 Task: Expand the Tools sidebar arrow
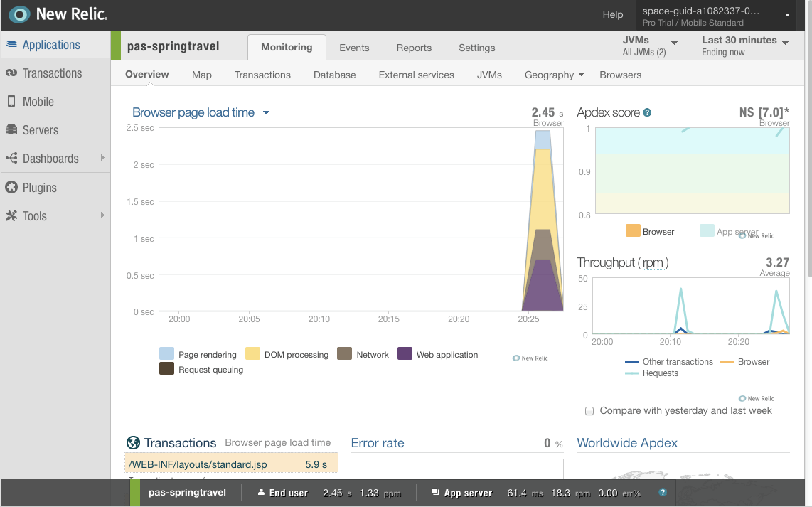(x=102, y=215)
